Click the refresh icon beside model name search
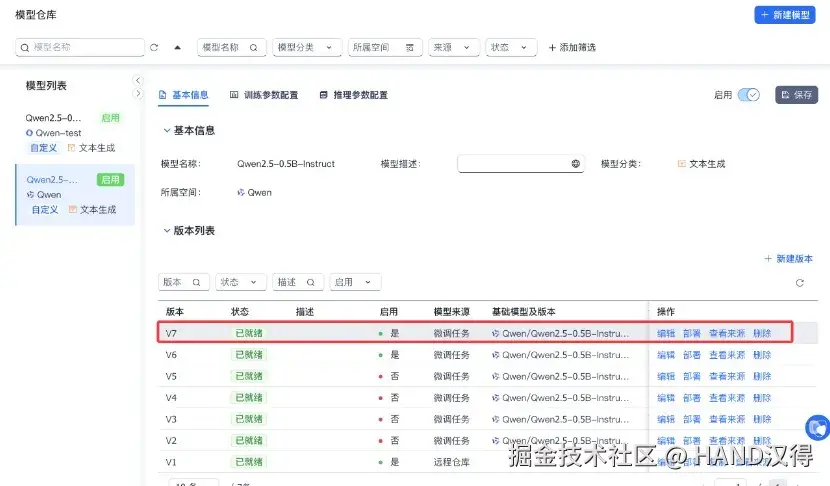 pyautogui.click(x=154, y=47)
